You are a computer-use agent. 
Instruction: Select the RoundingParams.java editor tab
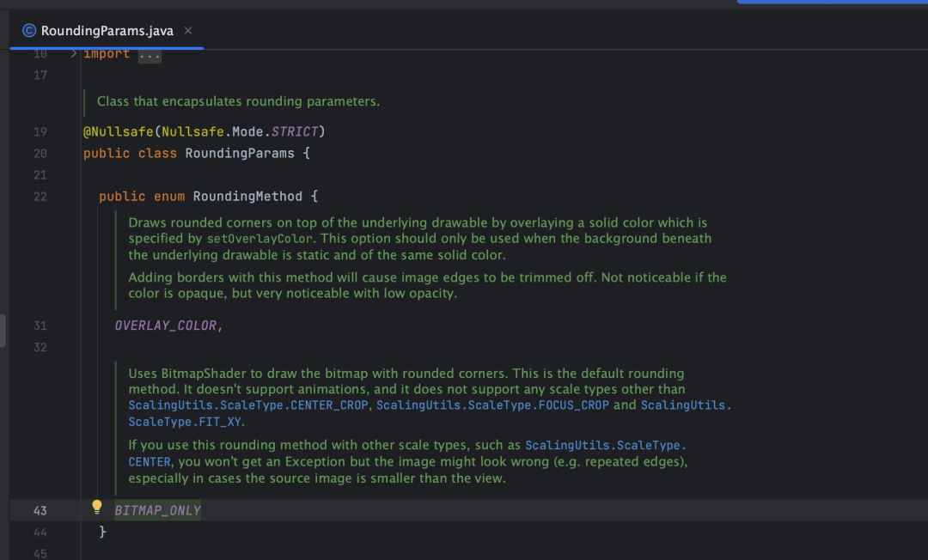[107, 31]
